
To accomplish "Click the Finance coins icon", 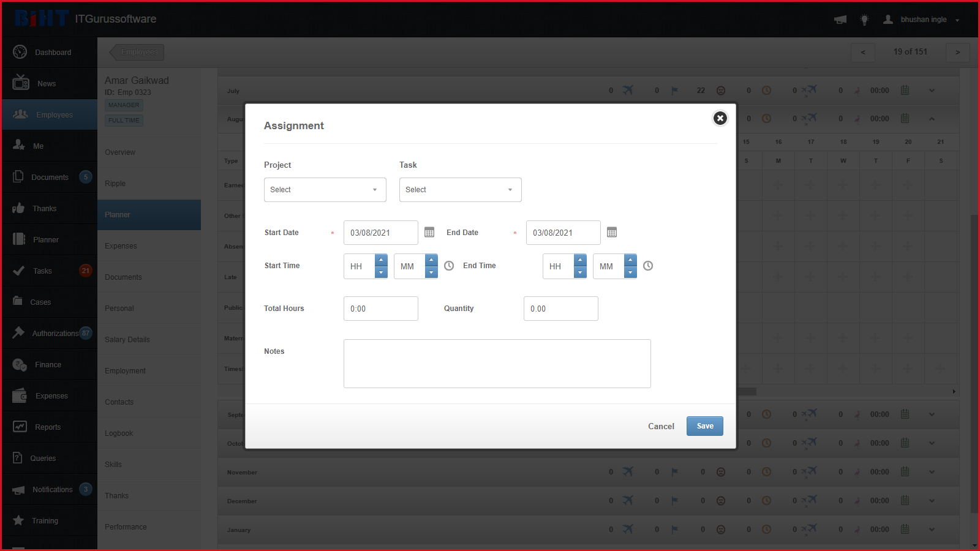I will (20, 365).
